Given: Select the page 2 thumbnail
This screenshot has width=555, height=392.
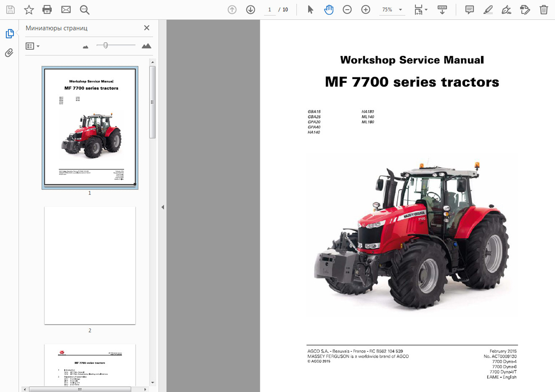Looking at the screenshot, I should point(90,265).
